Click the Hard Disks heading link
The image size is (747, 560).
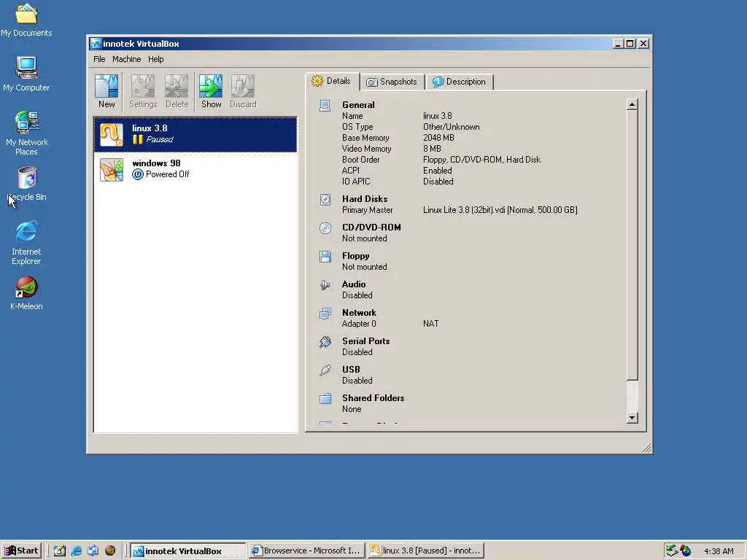365,198
